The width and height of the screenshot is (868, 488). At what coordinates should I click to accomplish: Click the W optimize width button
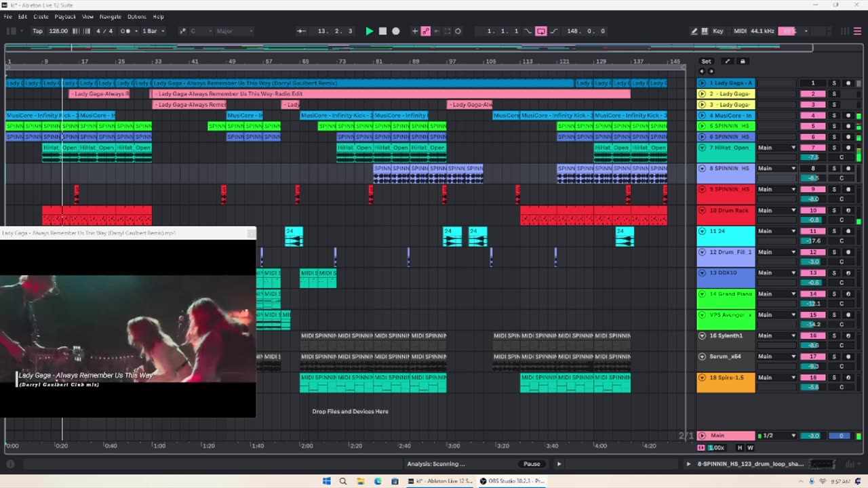click(x=750, y=448)
